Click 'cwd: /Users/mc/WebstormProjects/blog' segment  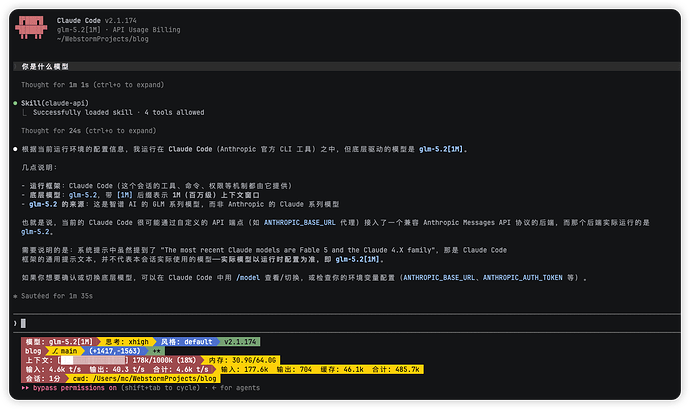(144, 379)
